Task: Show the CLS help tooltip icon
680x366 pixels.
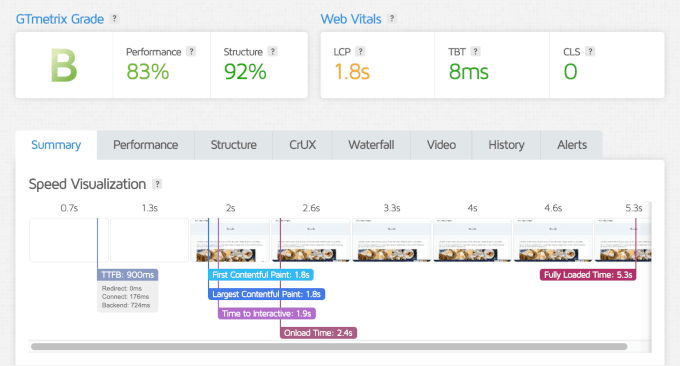Action: [x=590, y=52]
